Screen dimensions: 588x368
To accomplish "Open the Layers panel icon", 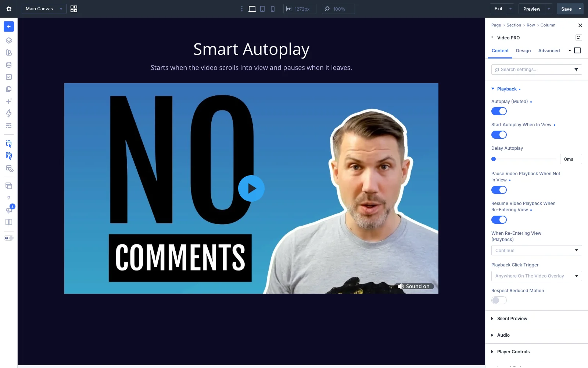I will tap(9, 40).
